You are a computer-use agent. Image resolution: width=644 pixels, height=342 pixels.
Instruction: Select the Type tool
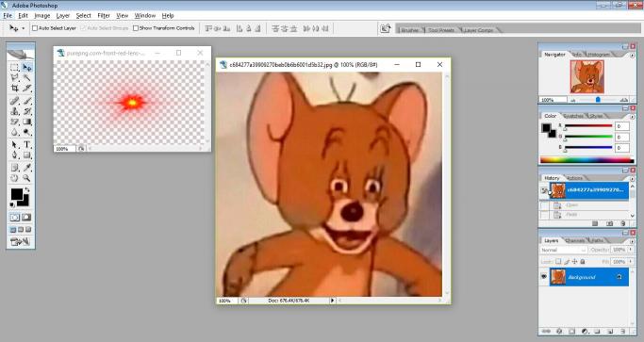pyautogui.click(x=27, y=144)
